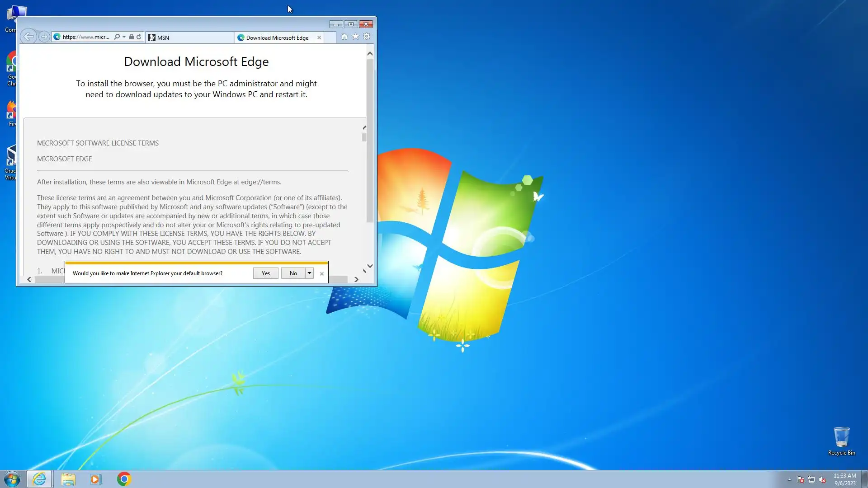This screenshot has width=868, height=488.
Task: Click Yes to set default browser
Action: coord(265,273)
